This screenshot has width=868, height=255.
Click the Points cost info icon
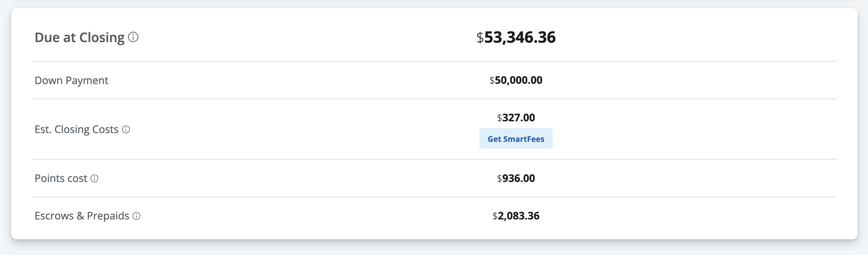click(95, 178)
